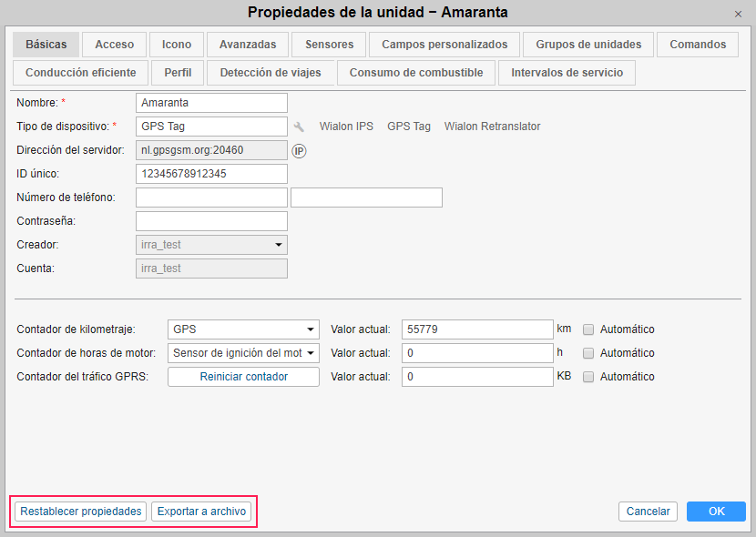Confirm changes with the OK button
Viewport: 756px width, 537px height.
coord(716,512)
